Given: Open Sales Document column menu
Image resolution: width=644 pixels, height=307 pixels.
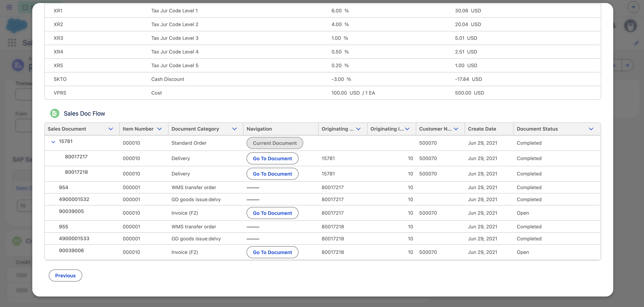Looking at the screenshot, I should pos(111,129).
